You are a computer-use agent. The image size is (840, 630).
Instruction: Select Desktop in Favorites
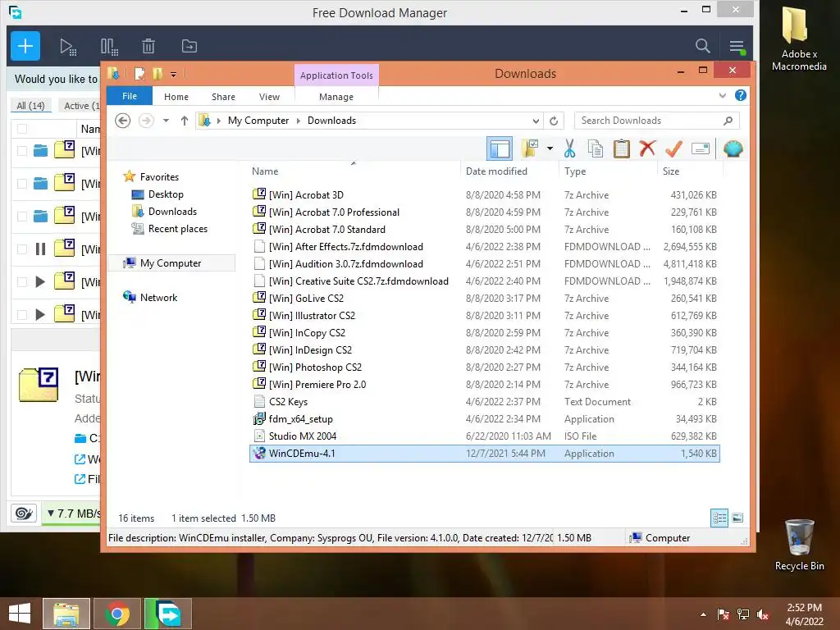click(x=166, y=194)
